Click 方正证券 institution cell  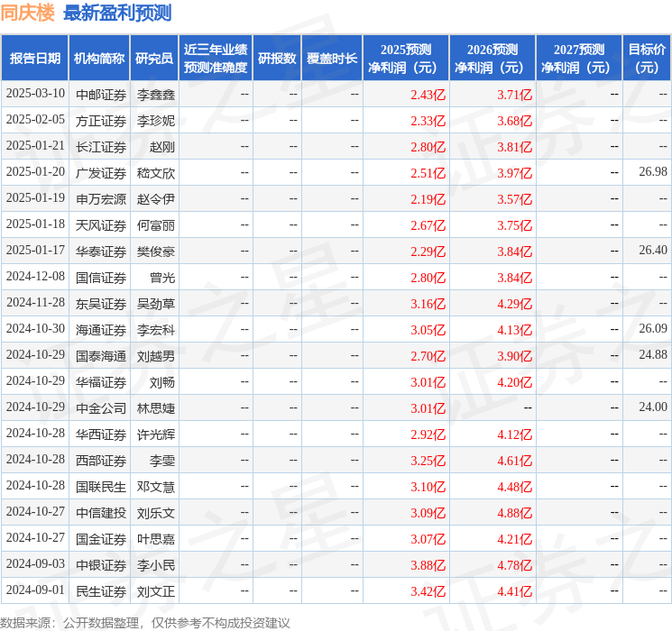pos(101,121)
